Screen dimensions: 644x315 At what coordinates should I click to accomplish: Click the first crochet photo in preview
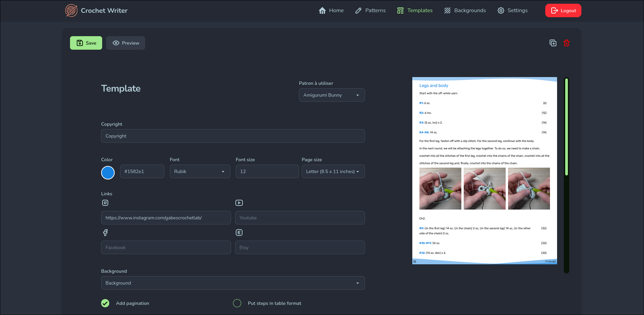click(x=440, y=189)
